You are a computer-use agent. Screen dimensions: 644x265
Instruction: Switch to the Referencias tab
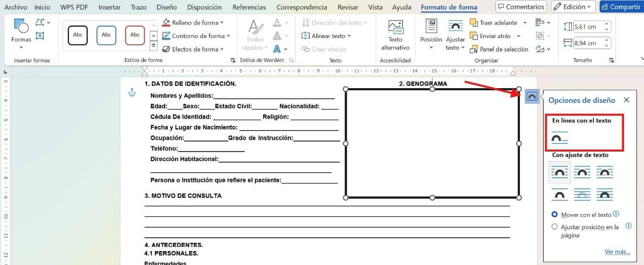click(249, 7)
